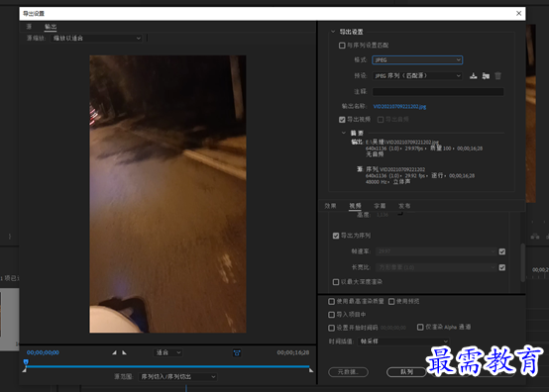549x392 pixels.
Task: Open the 长宽比 dropdown
Action: coord(436,267)
